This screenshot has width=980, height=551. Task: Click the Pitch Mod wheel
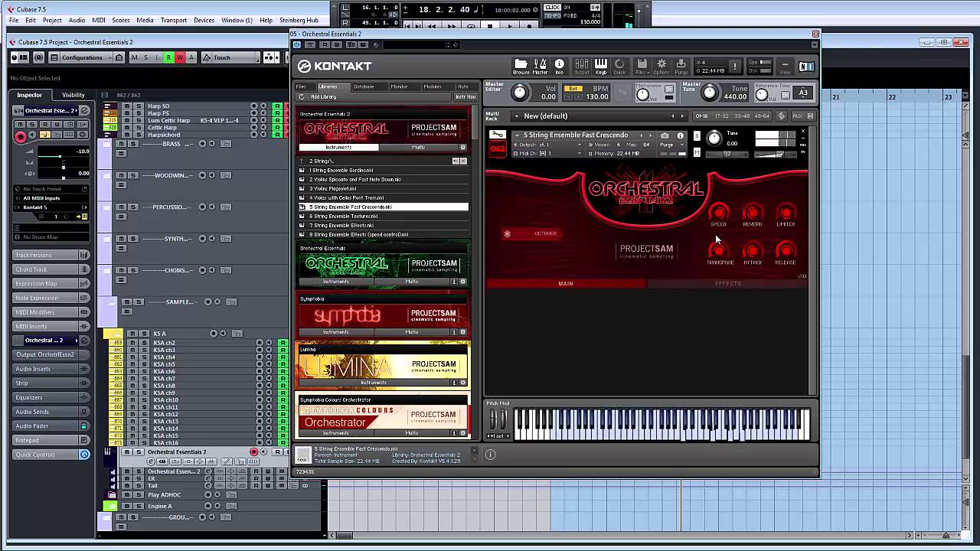(x=498, y=419)
